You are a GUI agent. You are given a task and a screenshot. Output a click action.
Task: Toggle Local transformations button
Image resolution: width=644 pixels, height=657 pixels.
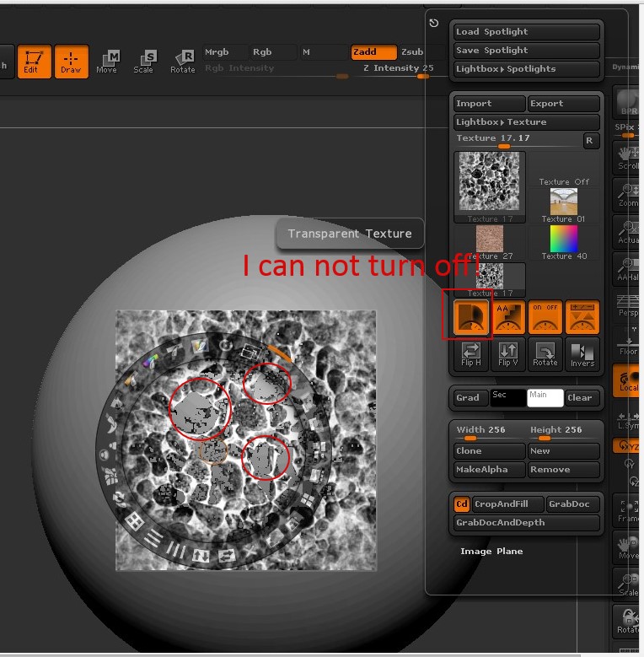[628, 380]
